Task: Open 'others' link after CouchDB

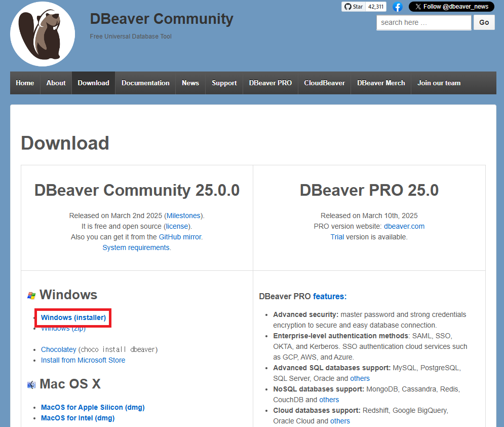Action: 329,400
